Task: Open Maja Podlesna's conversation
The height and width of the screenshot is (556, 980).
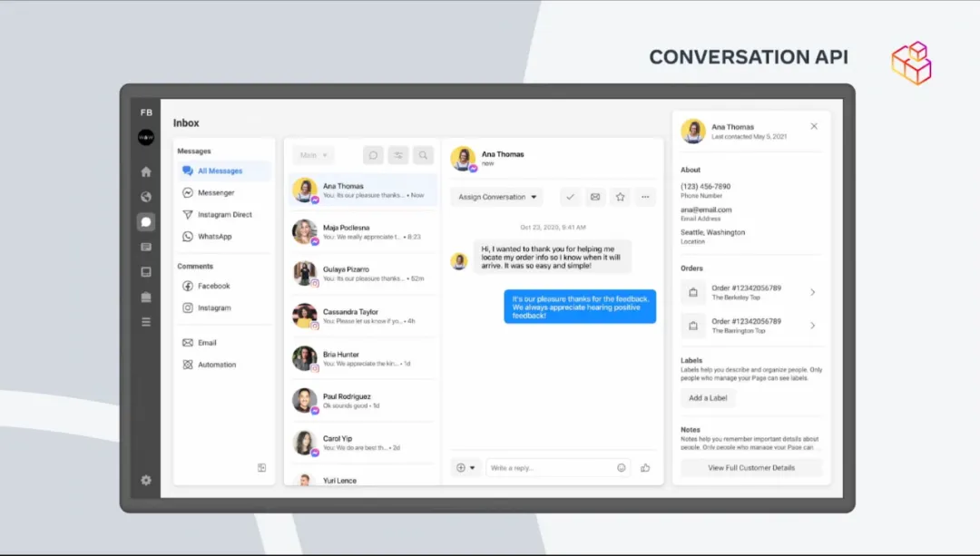Action: point(362,232)
